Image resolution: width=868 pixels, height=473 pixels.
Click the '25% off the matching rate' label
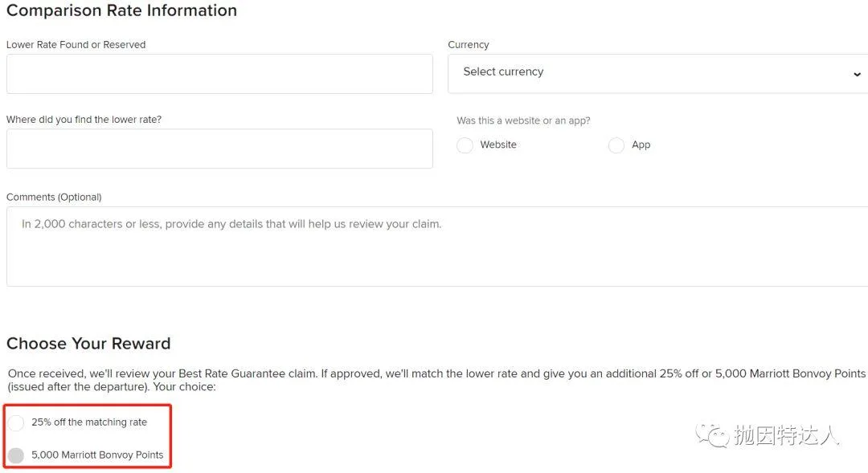[x=89, y=422]
